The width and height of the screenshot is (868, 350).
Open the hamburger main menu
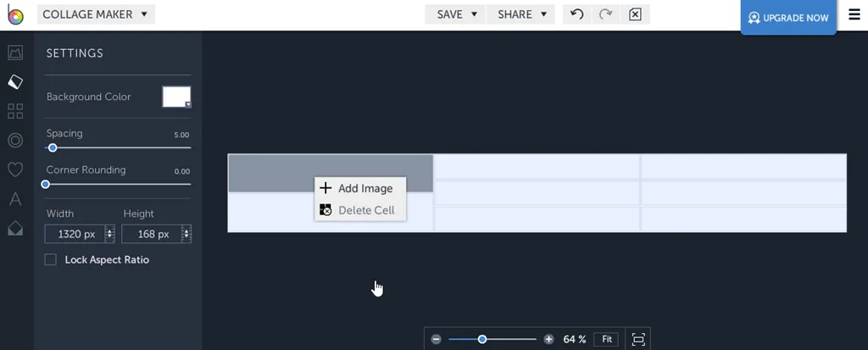click(x=854, y=14)
